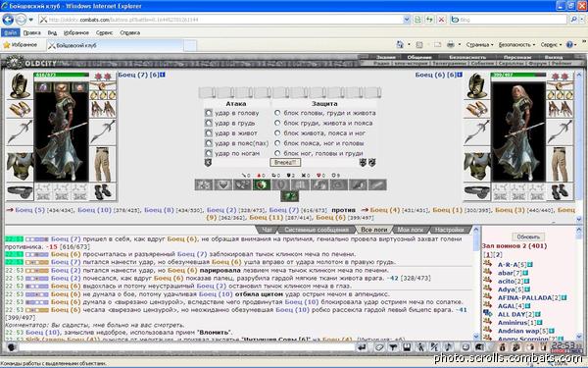Use the green skill icon below the skill bar
588x368 pixels.
[290, 196]
